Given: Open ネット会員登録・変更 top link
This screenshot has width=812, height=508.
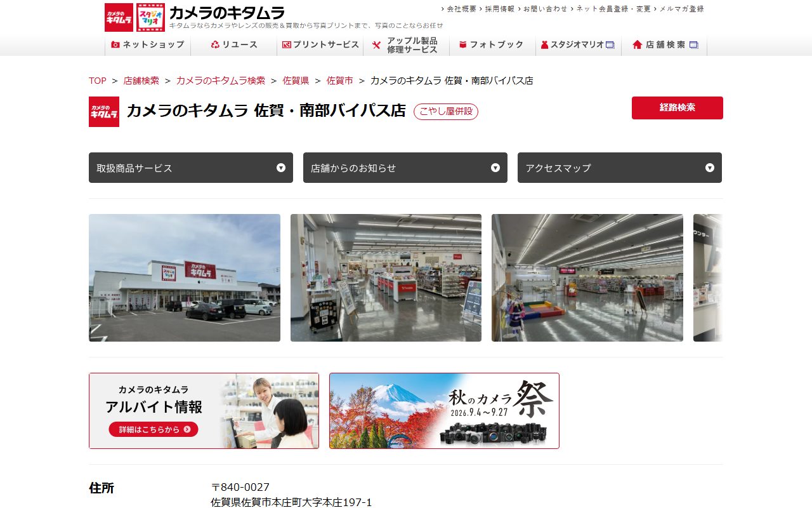Looking at the screenshot, I should [613, 9].
